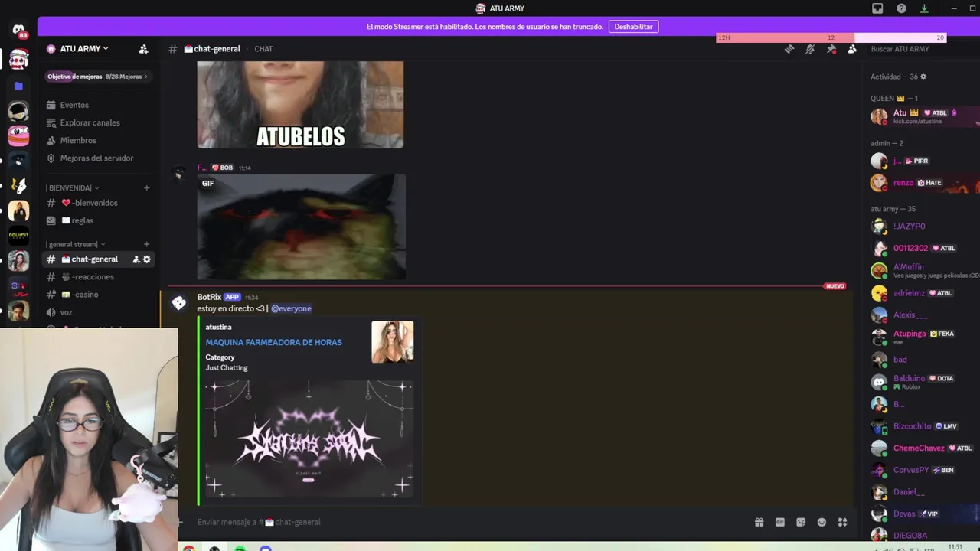Open the Starting Soon stream preview image
Screen dimensions: 980x551
coord(309,439)
